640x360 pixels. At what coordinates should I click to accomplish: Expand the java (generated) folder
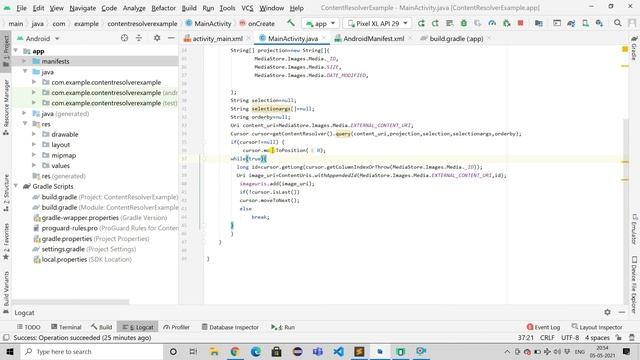point(24,113)
